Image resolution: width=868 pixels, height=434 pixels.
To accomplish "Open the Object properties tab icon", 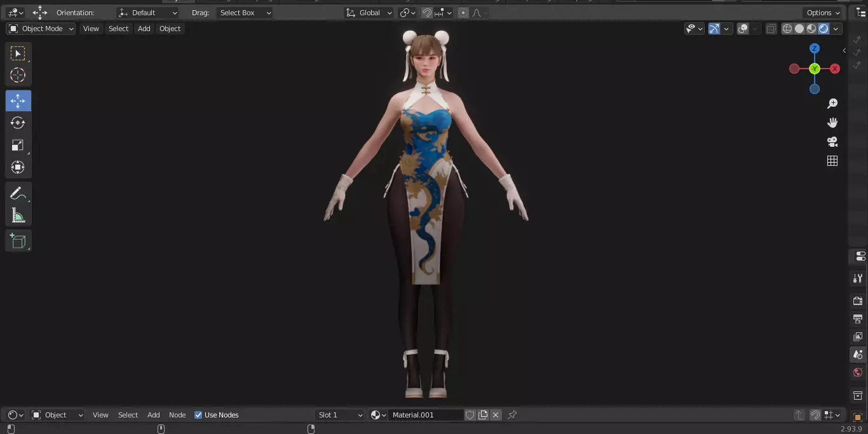I will [x=858, y=417].
